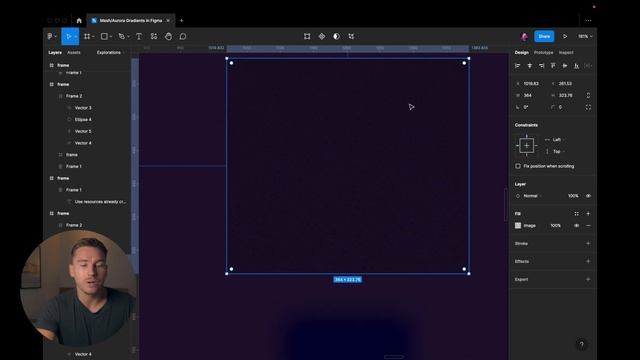Select the Text tool
Viewport: 640px width, 360px height.
(x=139, y=36)
